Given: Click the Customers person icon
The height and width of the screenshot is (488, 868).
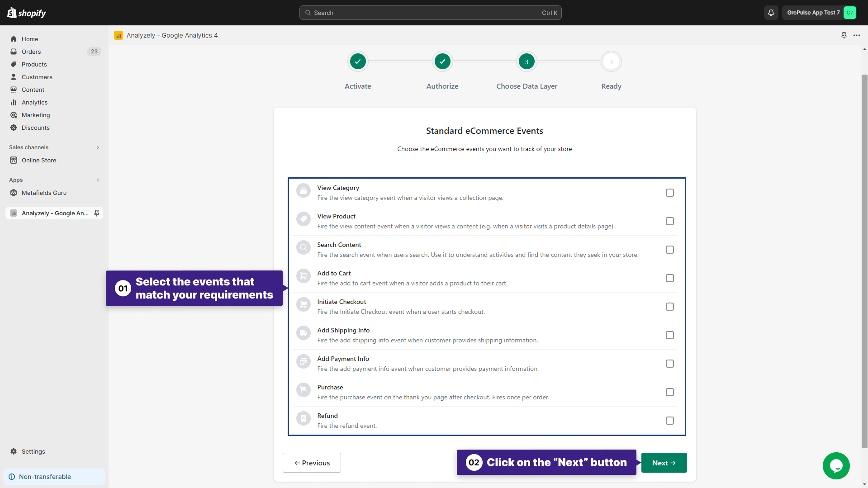Looking at the screenshot, I should point(14,77).
